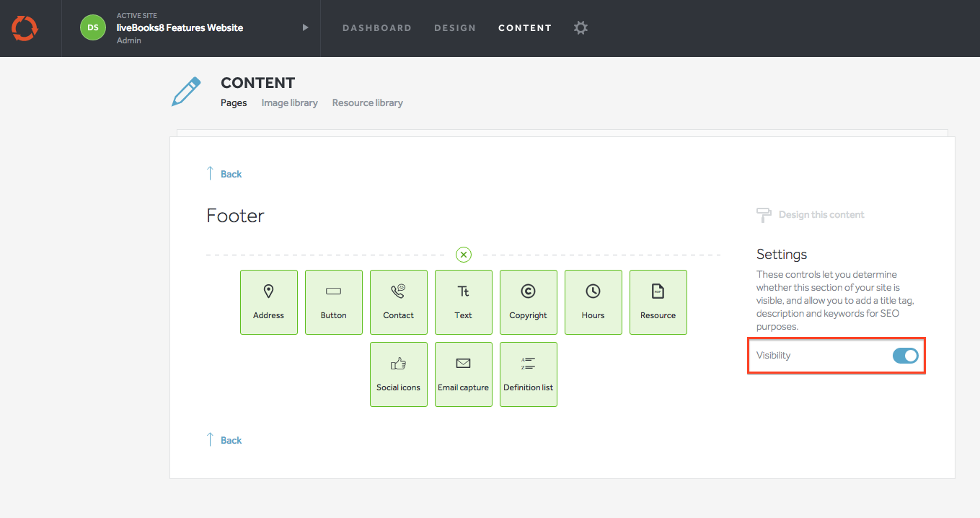
Task: Switch to the Dashboard section
Action: tap(376, 28)
